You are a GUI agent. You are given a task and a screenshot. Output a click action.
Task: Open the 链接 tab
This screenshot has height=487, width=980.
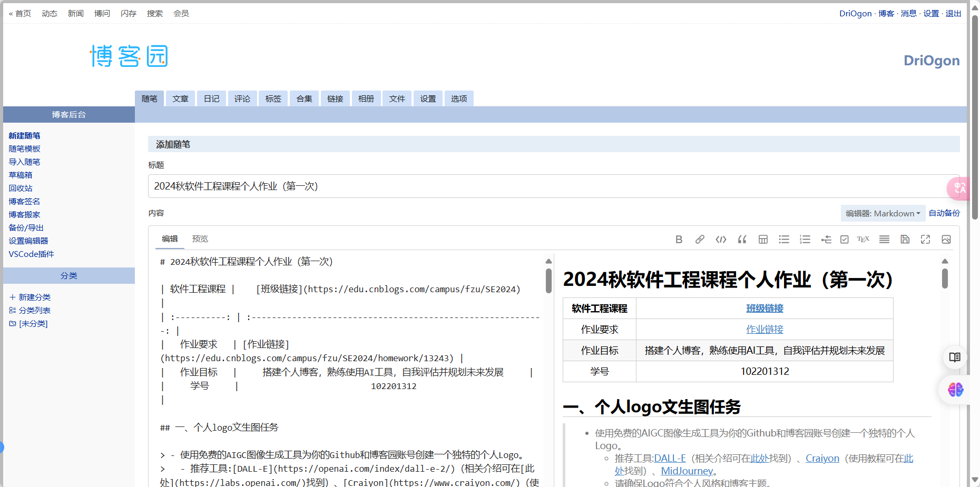(335, 98)
